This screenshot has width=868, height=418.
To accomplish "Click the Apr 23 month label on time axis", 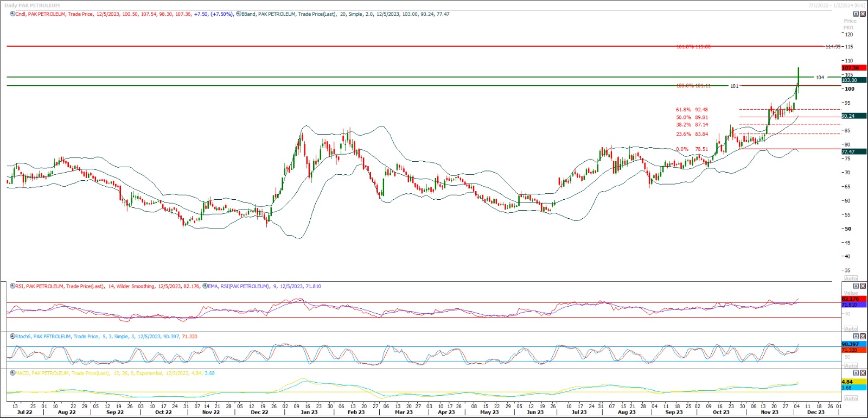I will pos(446,412).
